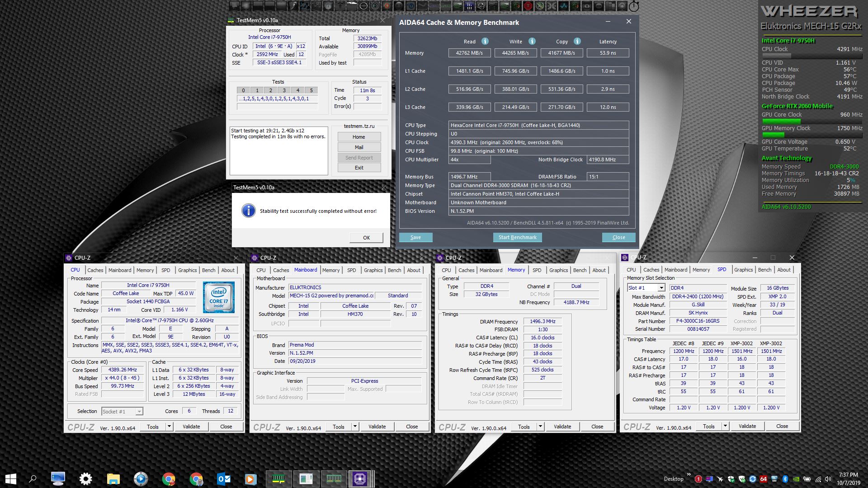Click the Home button in TestMem5
The image size is (868, 488).
coord(359,137)
